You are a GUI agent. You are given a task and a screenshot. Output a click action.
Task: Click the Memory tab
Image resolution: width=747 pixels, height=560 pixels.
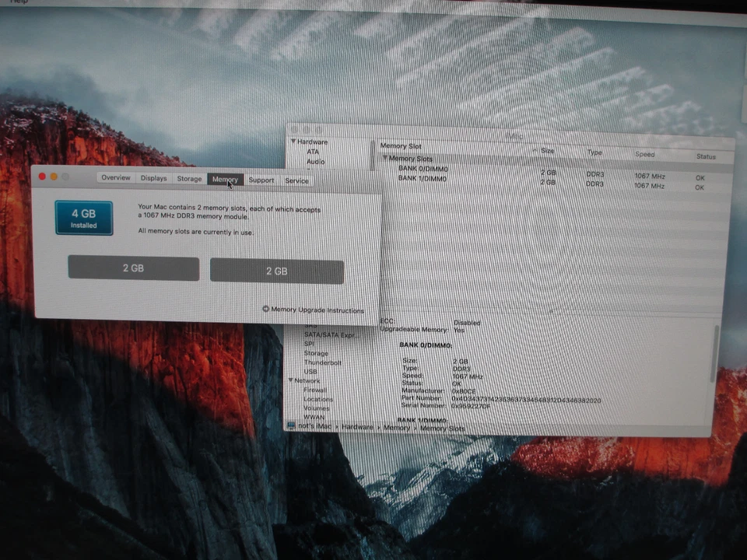point(225,179)
